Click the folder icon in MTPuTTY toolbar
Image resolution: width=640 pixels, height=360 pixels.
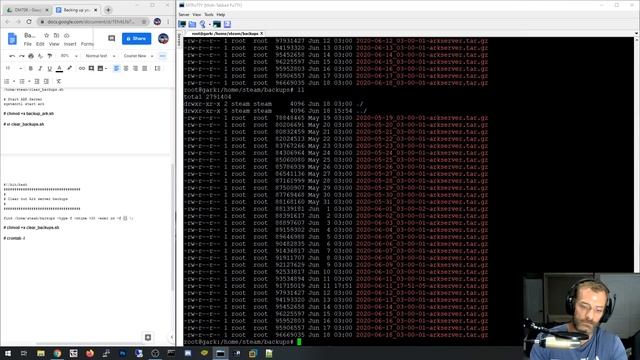(x=192, y=24)
